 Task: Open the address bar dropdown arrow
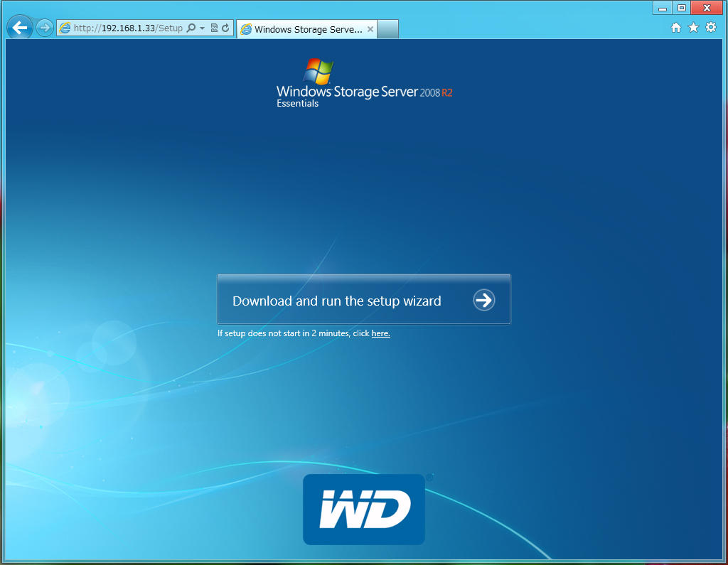[202, 28]
